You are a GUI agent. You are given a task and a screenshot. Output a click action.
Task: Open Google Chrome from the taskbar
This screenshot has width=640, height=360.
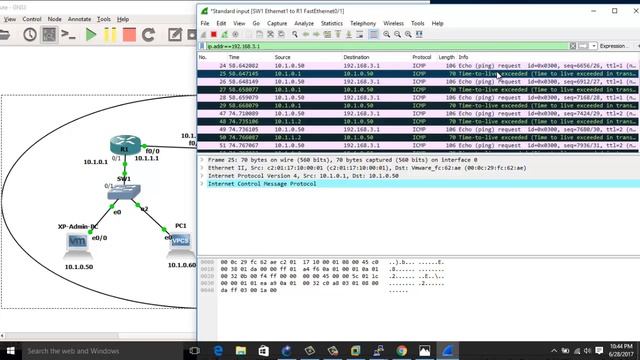402,351
